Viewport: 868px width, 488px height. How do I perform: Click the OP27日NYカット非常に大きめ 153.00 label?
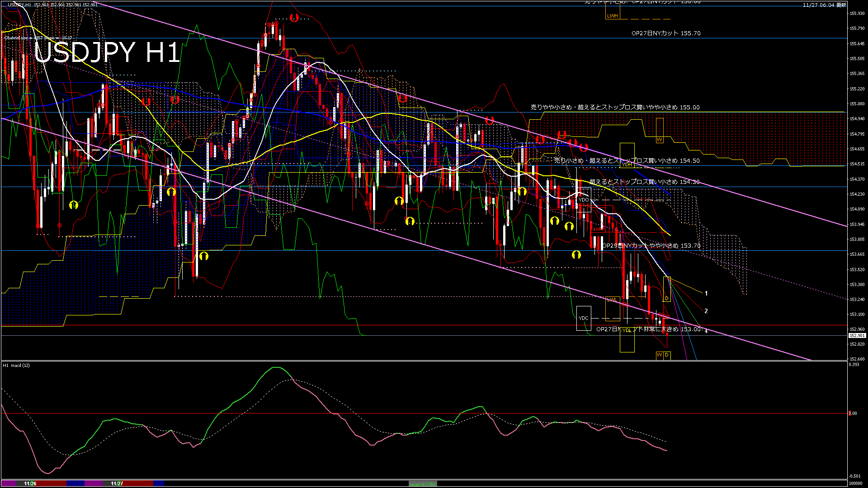point(648,329)
